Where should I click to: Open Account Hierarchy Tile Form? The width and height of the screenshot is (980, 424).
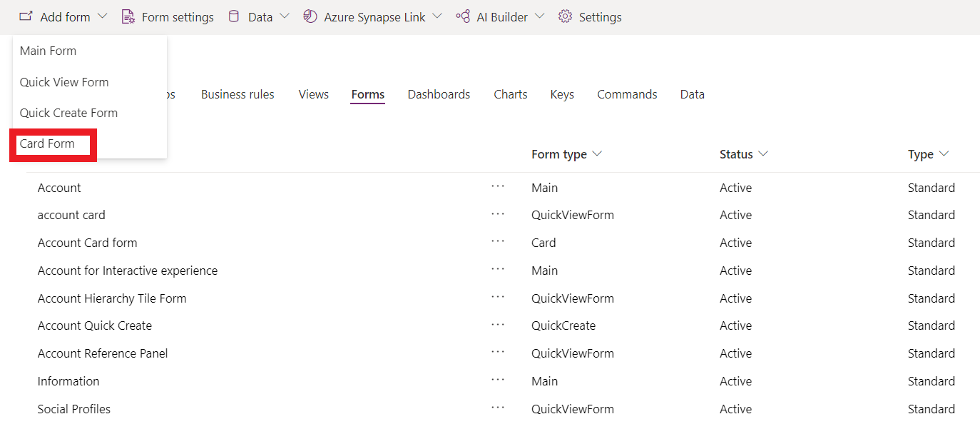click(x=112, y=298)
